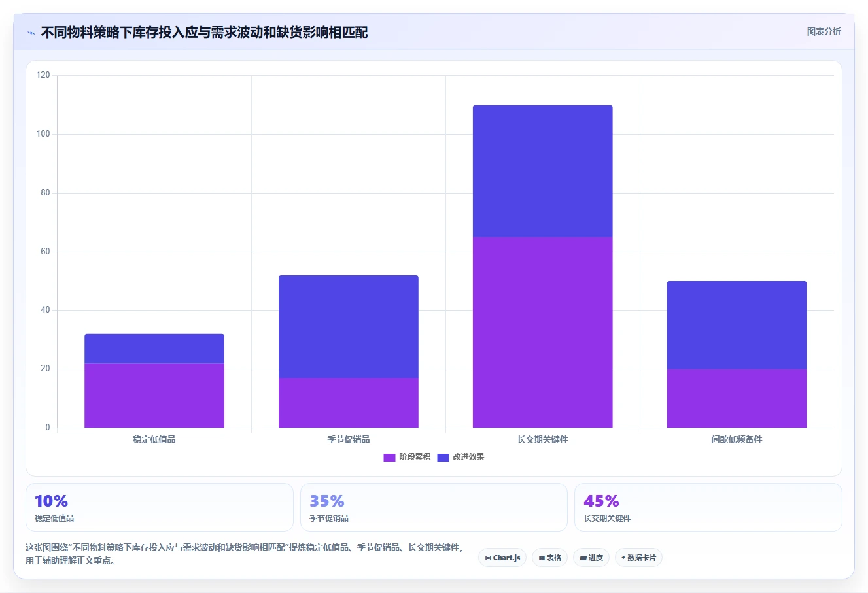Select the 35% 季节促销品 stat card
The height and width of the screenshot is (593, 868).
click(434, 507)
